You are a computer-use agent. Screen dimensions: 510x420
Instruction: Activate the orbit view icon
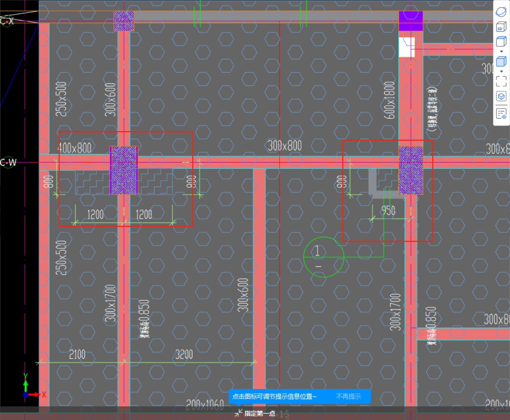point(501,12)
